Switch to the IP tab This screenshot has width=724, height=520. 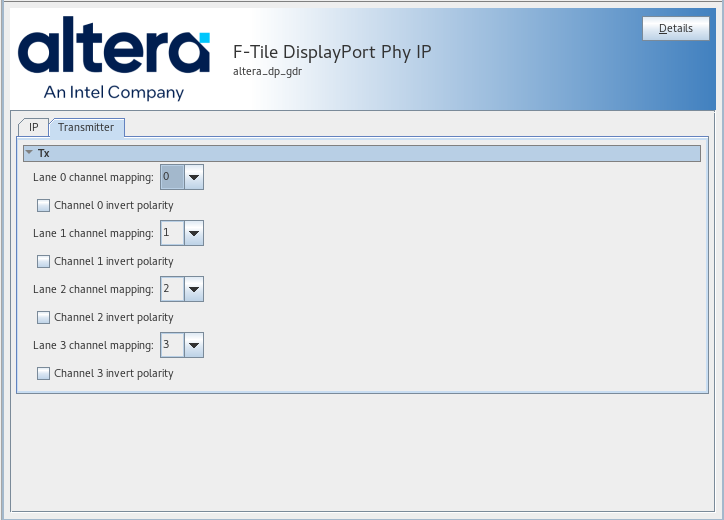pos(33,127)
